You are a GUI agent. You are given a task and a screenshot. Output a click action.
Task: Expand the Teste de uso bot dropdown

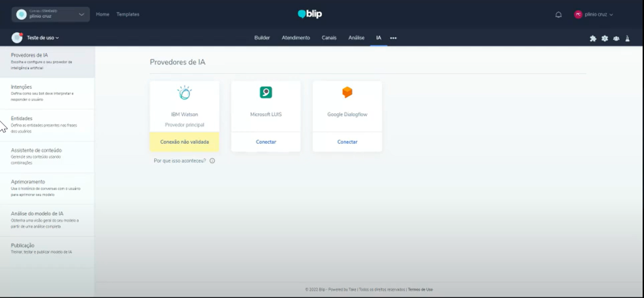(x=43, y=38)
